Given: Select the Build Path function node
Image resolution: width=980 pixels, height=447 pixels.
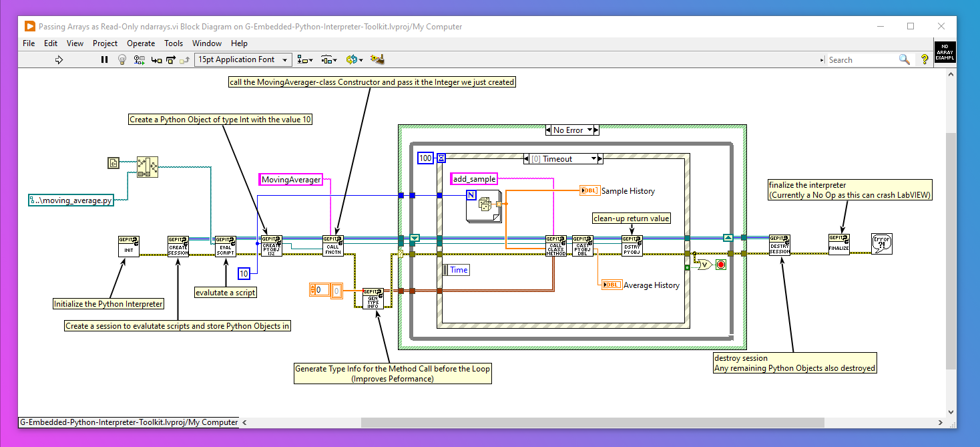Looking at the screenshot, I should 147,166.
